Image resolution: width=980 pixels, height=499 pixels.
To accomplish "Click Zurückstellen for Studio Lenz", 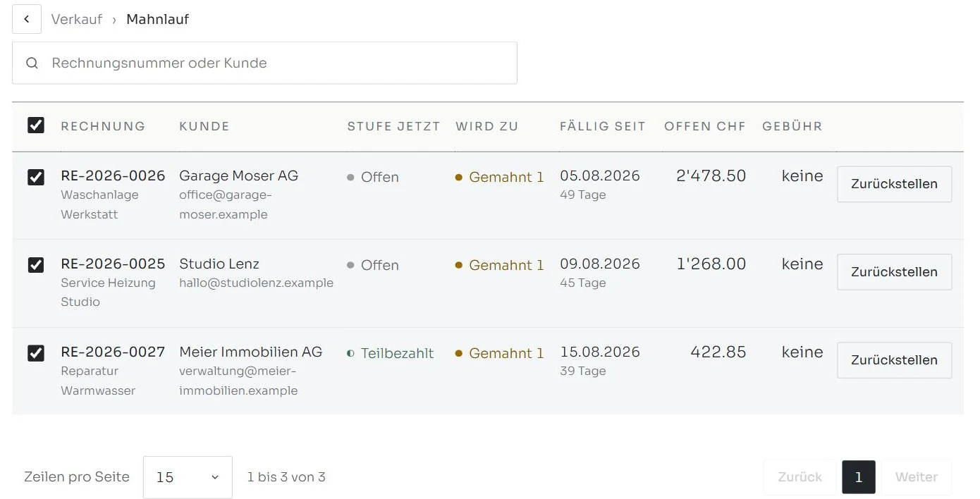I will click(894, 272).
